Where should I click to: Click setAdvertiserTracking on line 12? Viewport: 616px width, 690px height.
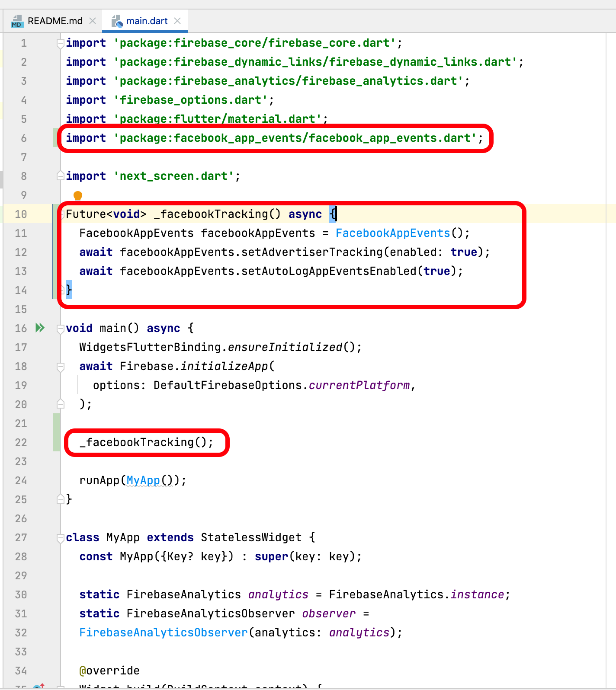point(312,252)
